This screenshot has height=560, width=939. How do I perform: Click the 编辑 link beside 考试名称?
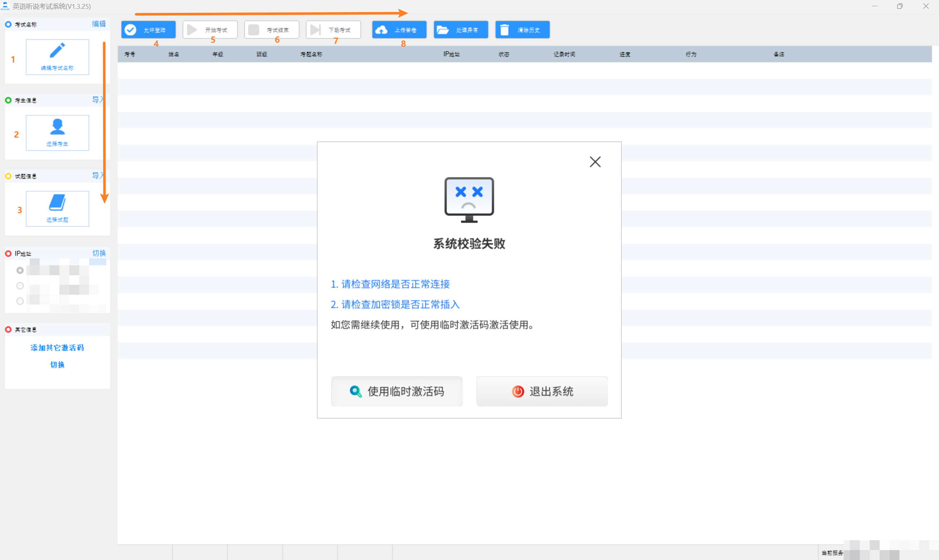tap(99, 24)
